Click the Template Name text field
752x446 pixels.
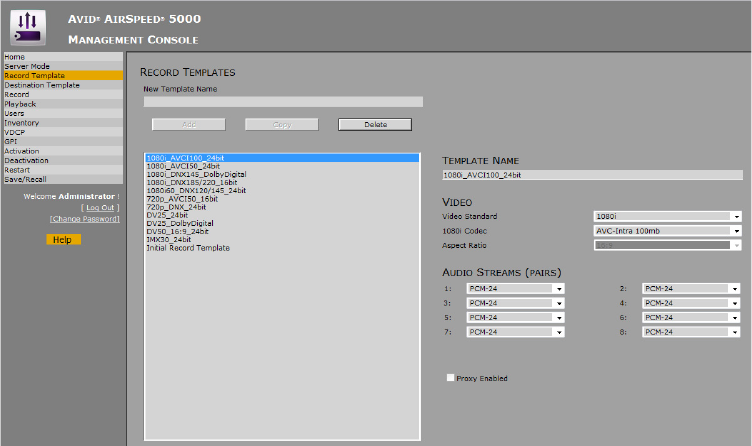592,175
